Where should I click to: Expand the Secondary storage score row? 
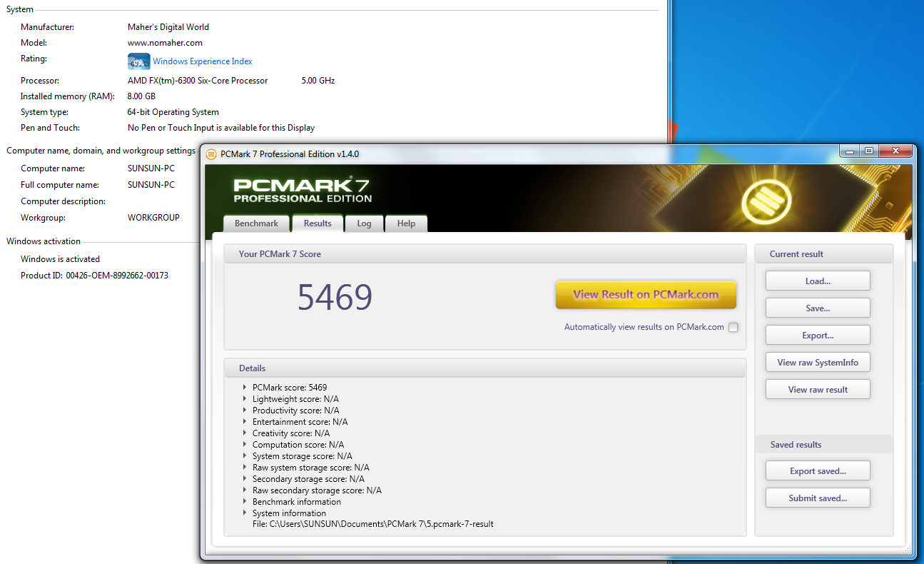245,479
